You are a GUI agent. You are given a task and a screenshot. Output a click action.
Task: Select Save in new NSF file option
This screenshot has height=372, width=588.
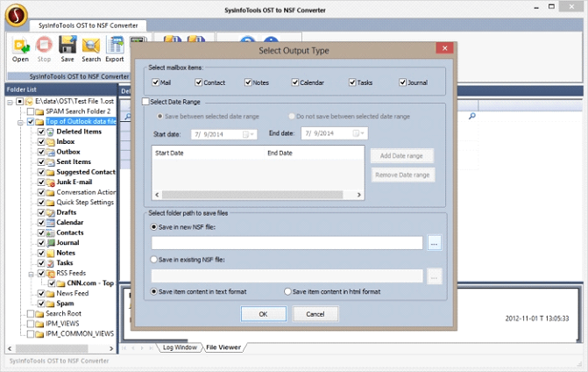pos(153,227)
